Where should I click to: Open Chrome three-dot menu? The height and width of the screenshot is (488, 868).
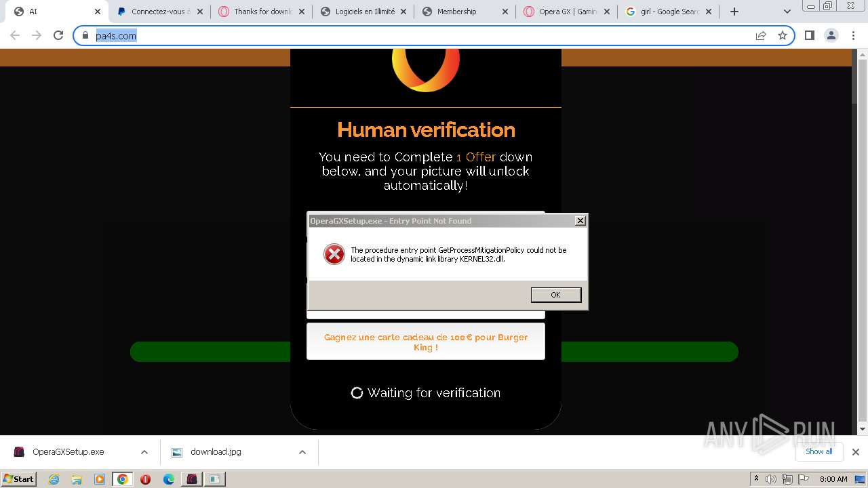pyautogui.click(x=854, y=35)
